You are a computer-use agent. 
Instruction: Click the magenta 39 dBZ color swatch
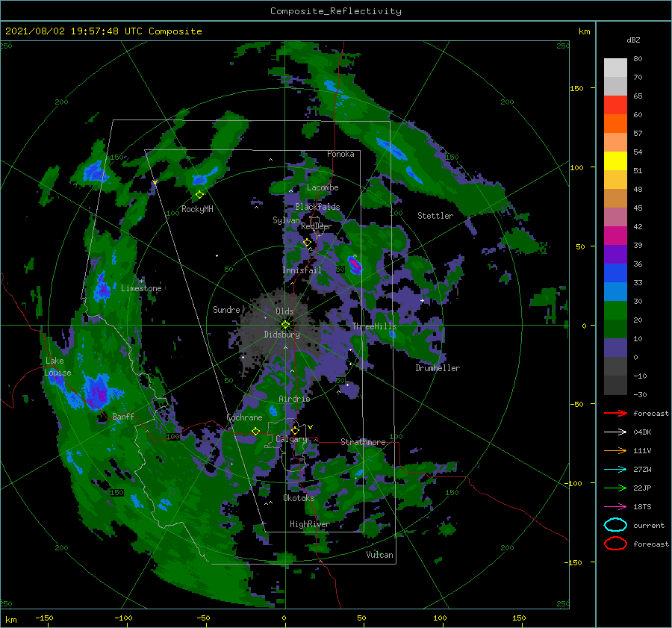pyautogui.click(x=615, y=236)
